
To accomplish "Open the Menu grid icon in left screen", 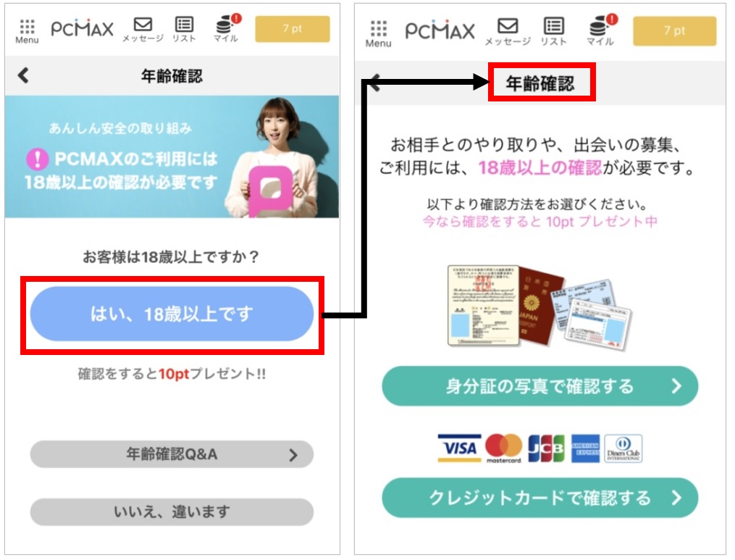I will [27, 31].
